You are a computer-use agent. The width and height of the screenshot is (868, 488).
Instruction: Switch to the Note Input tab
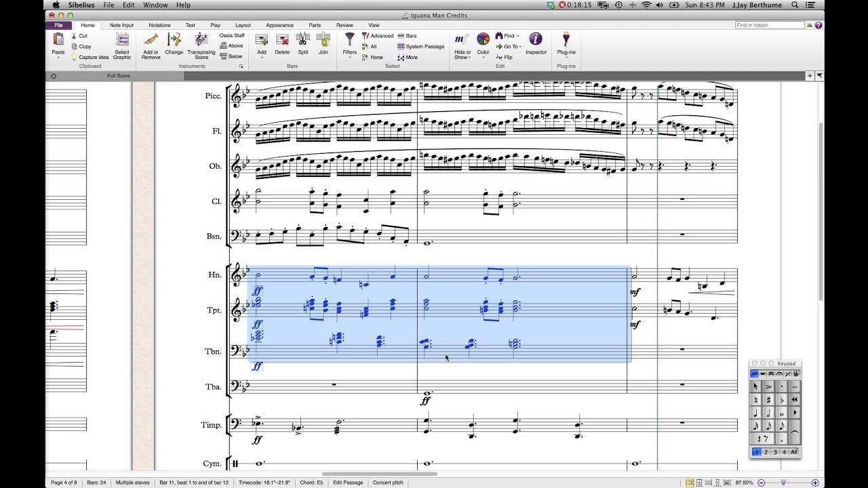pyautogui.click(x=122, y=25)
